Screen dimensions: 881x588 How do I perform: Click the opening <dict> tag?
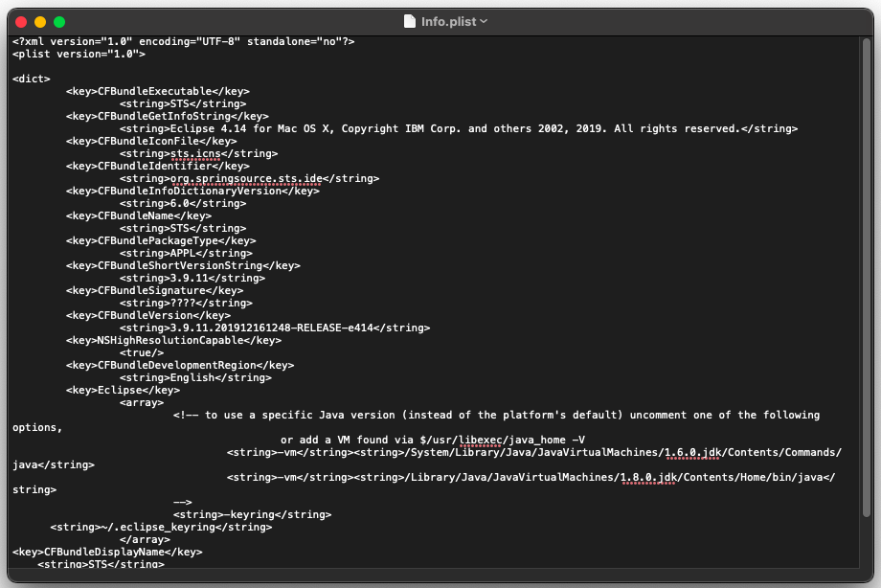32,79
